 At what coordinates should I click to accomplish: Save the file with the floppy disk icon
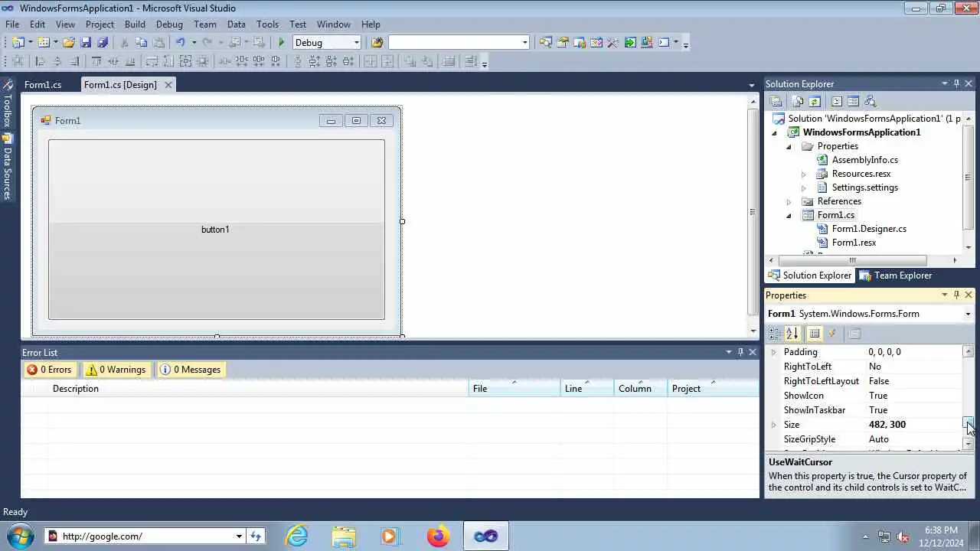point(86,43)
